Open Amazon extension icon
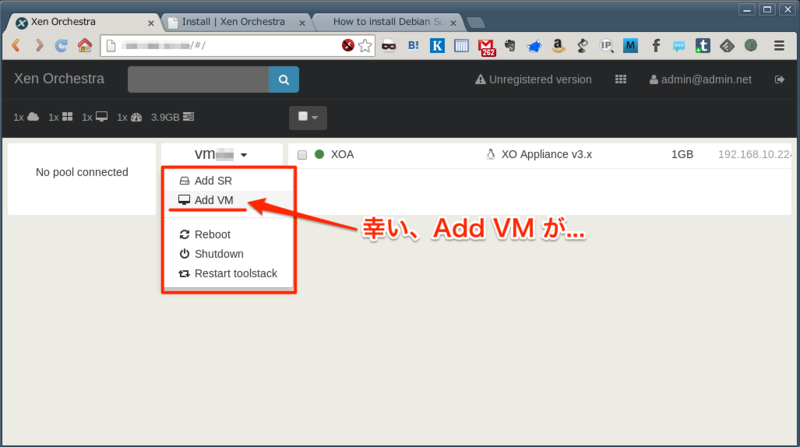Image resolution: width=800 pixels, height=447 pixels. coord(558,45)
